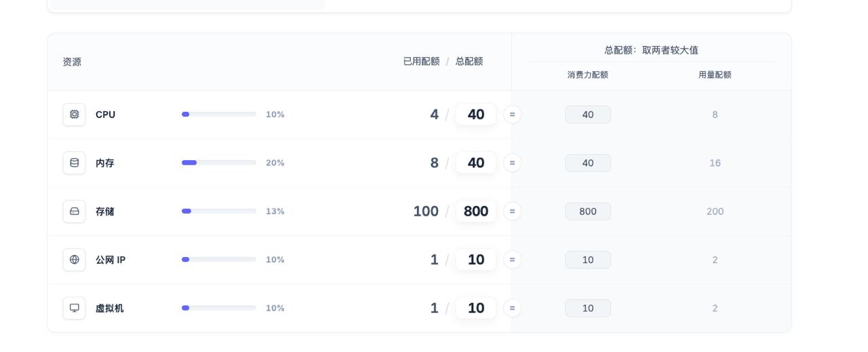Click the equals icon in 公网 IP row
Image resolution: width=868 pixels, height=352 pixels.
point(512,260)
